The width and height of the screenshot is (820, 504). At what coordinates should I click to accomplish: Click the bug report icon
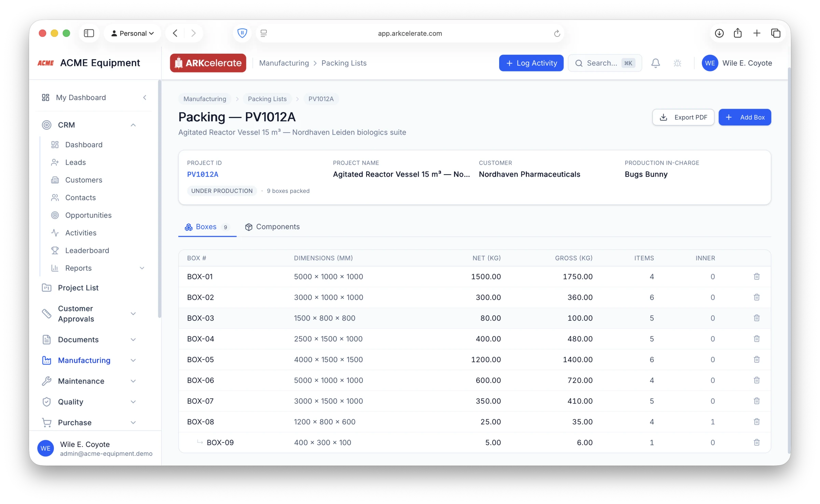[677, 63]
